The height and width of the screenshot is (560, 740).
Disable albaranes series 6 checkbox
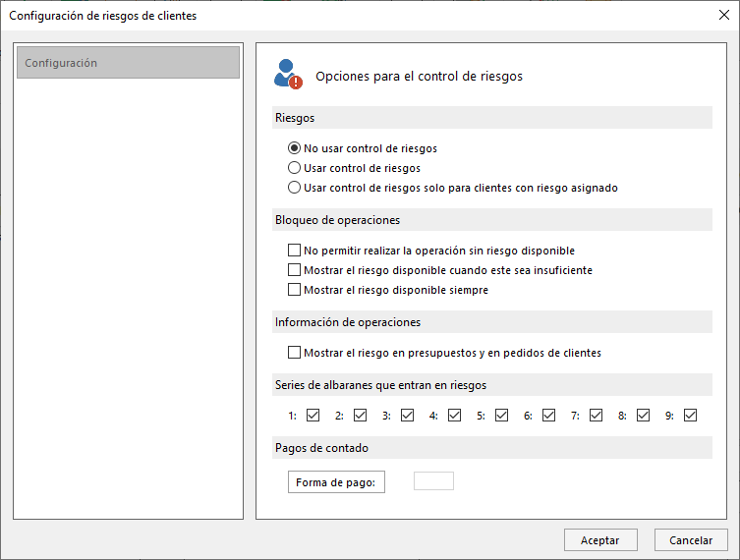tap(549, 416)
